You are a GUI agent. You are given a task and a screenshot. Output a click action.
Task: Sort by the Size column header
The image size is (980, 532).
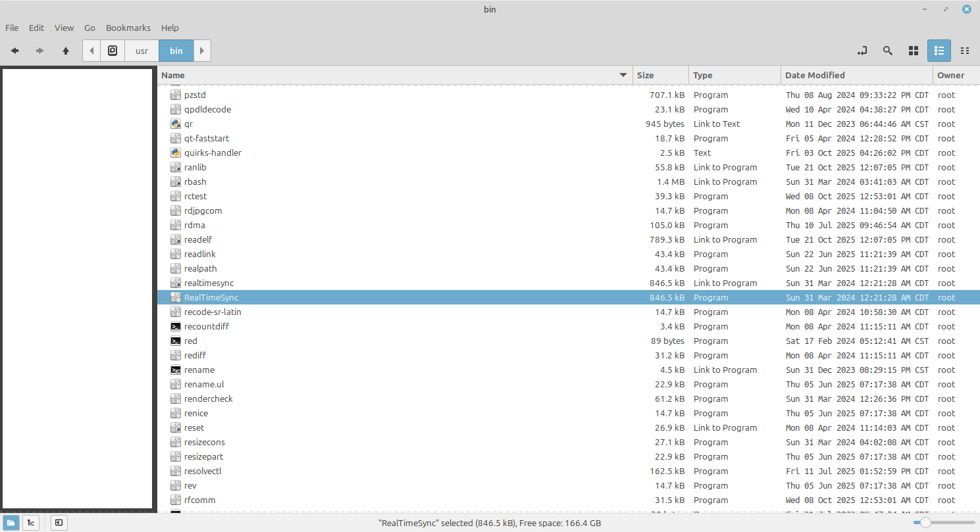(661, 75)
